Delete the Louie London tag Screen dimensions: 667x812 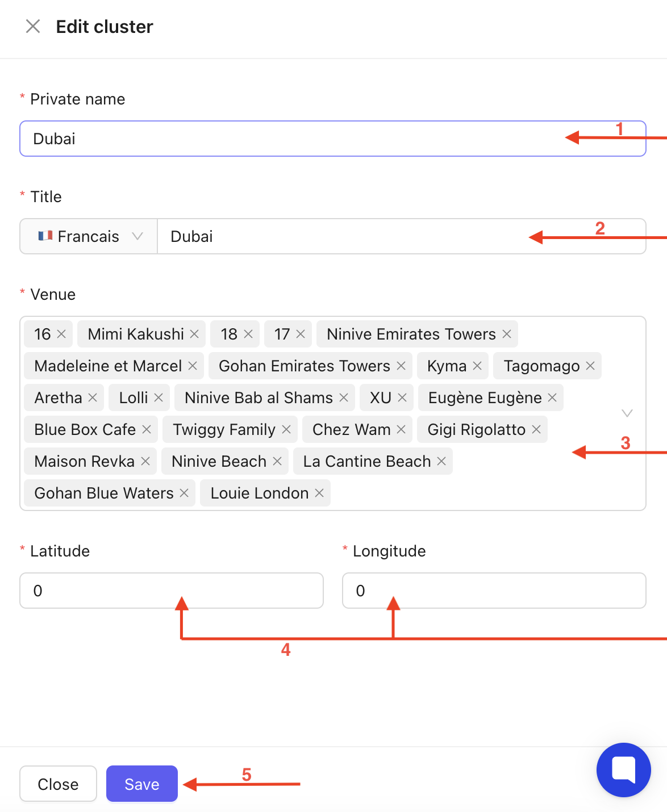(x=319, y=493)
